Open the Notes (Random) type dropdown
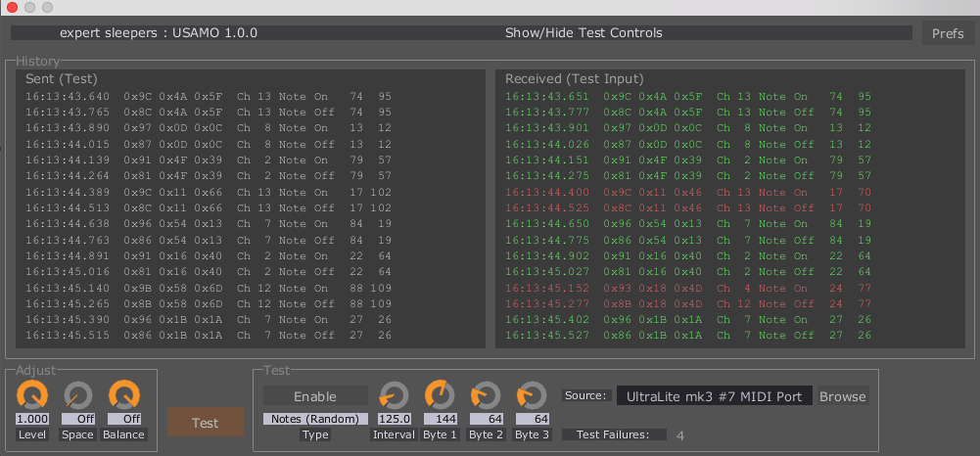This screenshot has width=980, height=456. point(315,419)
